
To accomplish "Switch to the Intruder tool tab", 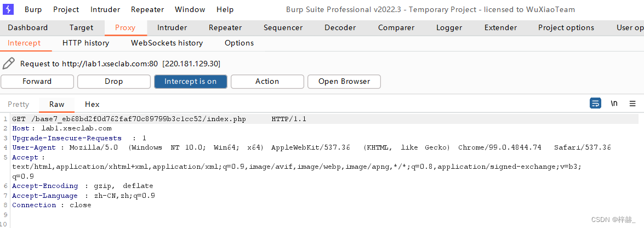I will (172, 27).
